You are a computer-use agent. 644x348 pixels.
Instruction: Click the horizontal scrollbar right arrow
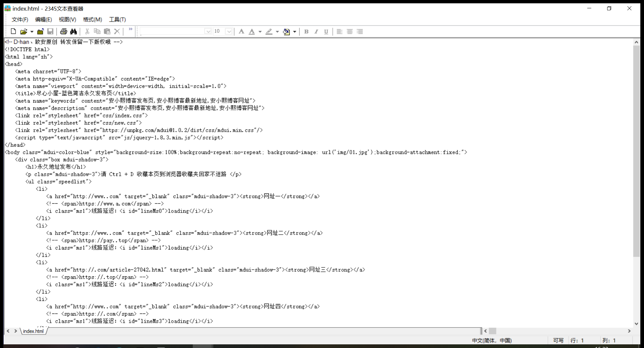[629, 331]
